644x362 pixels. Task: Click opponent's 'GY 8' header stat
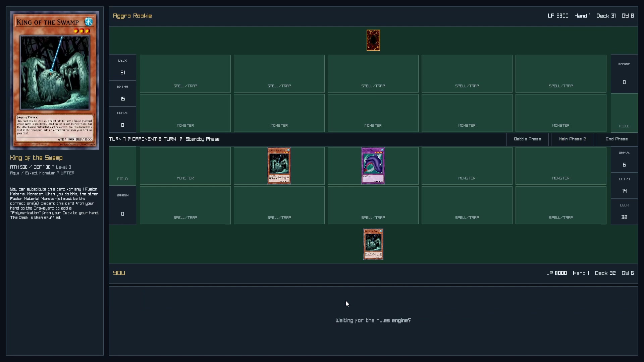[628, 16]
